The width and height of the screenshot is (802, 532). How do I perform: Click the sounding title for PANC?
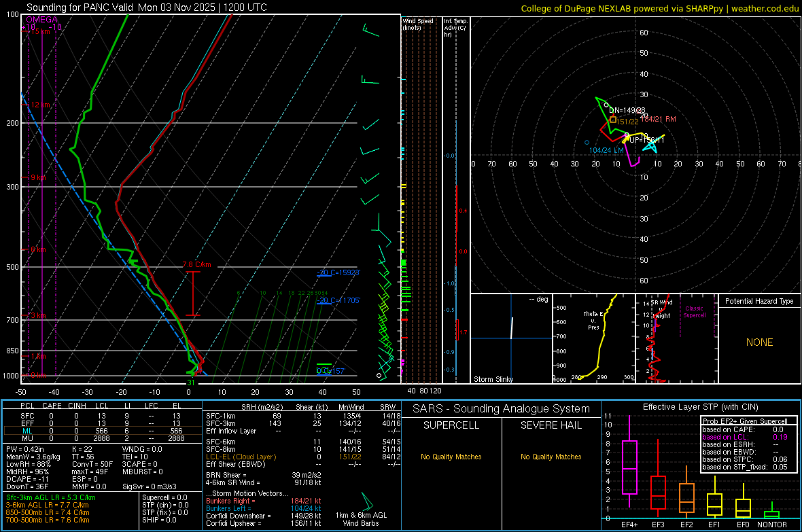tap(146, 7)
